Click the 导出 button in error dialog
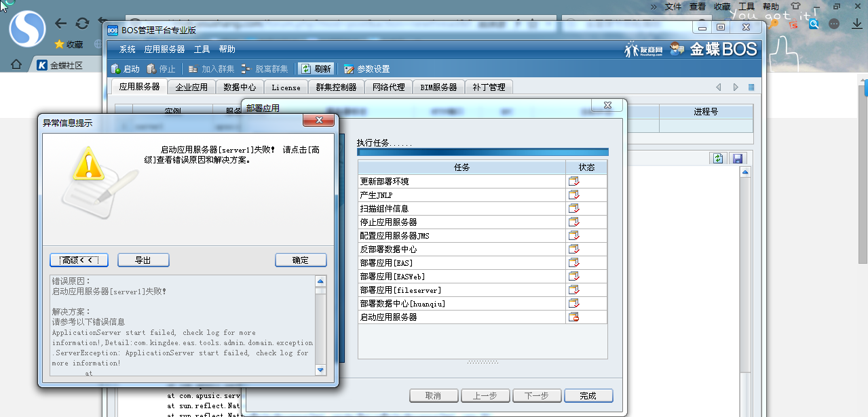This screenshot has height=417, width=868. coord(143,260)
